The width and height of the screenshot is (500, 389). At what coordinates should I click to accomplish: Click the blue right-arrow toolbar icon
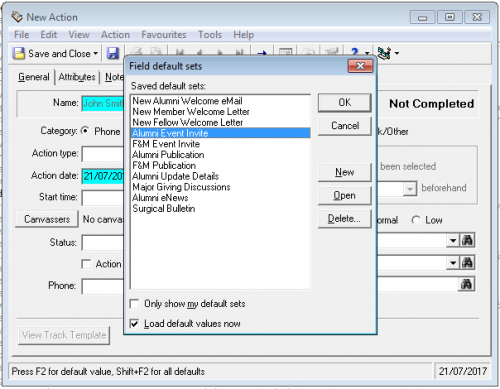point(262,53)
